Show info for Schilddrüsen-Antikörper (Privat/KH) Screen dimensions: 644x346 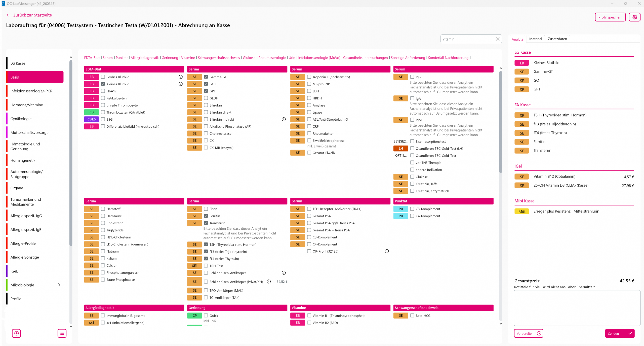click(x=269, y=282)
